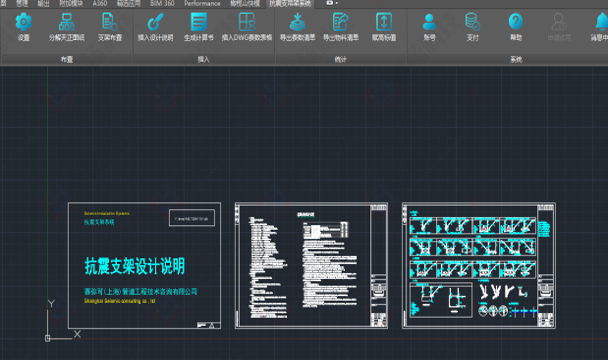Click the 统计 panel title bar
The width and height of the screenshot is (608, 360).
(340, 59)
